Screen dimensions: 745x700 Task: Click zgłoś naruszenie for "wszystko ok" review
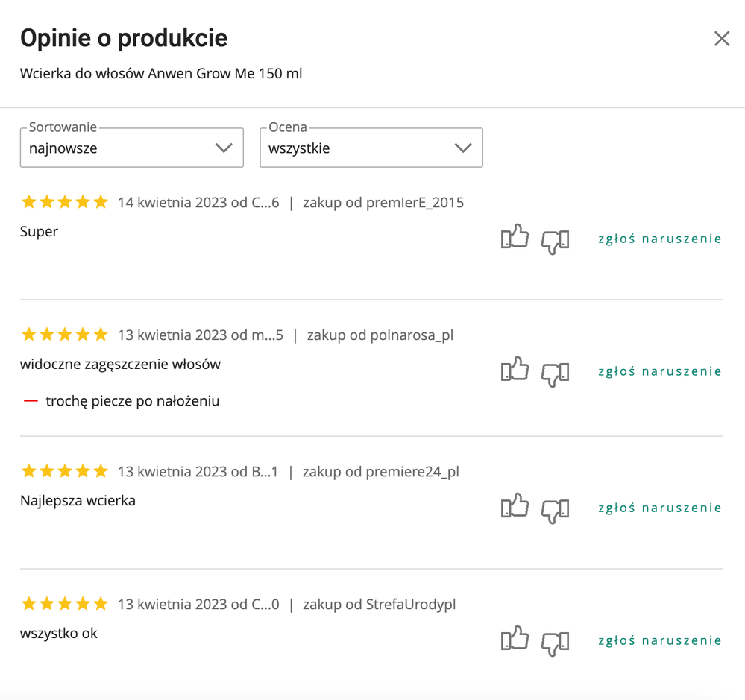(x=659, y=640)
